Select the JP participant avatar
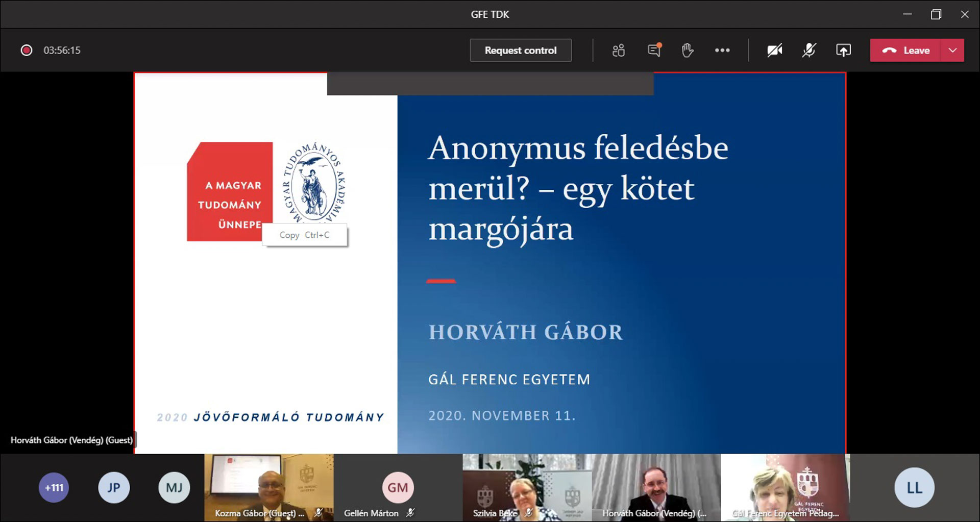 114,487
